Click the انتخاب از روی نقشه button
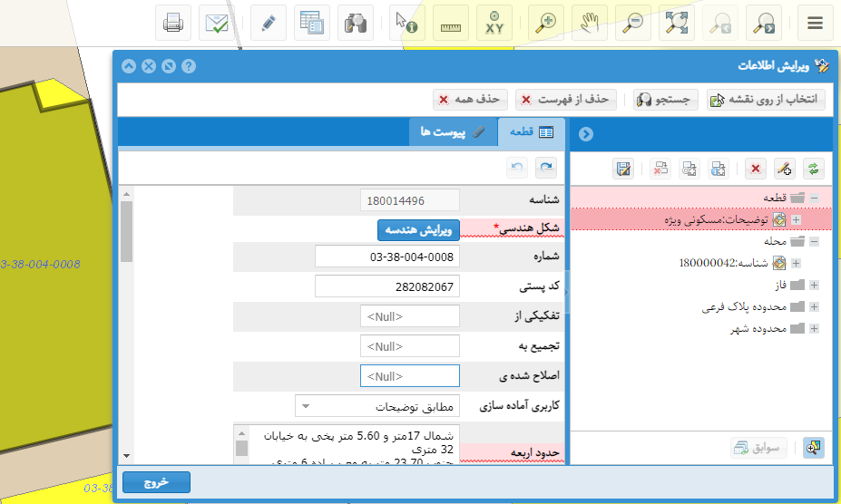 point(766,99)
